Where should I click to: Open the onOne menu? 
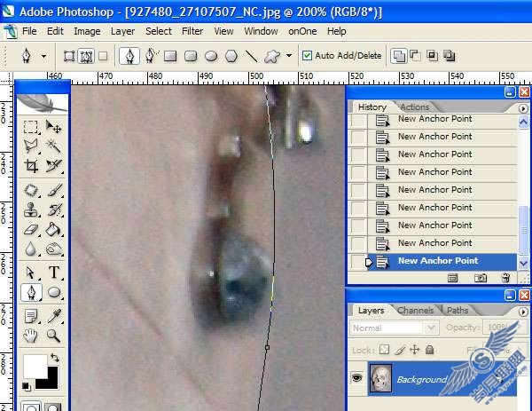[x=302, y=31]
